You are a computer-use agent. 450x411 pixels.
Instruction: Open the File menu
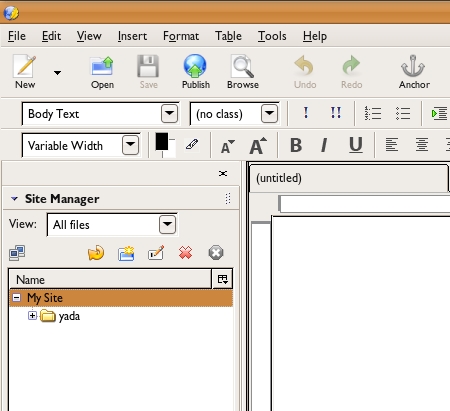(x=17, y=36)
